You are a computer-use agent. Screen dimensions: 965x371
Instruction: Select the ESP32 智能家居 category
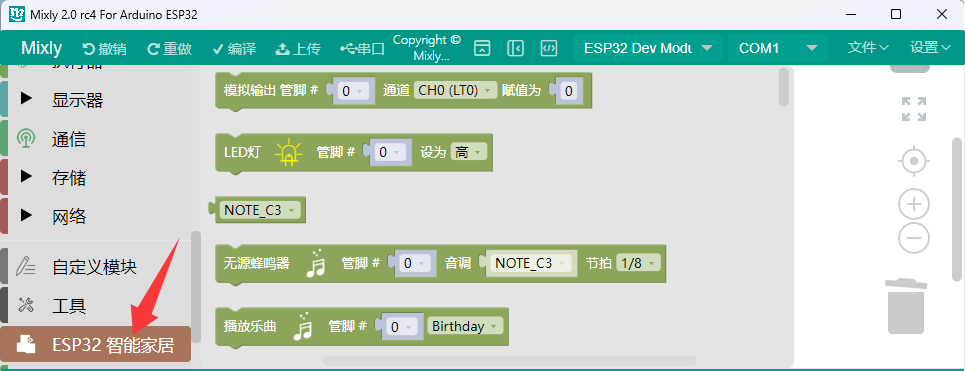(x=96, y=345)
